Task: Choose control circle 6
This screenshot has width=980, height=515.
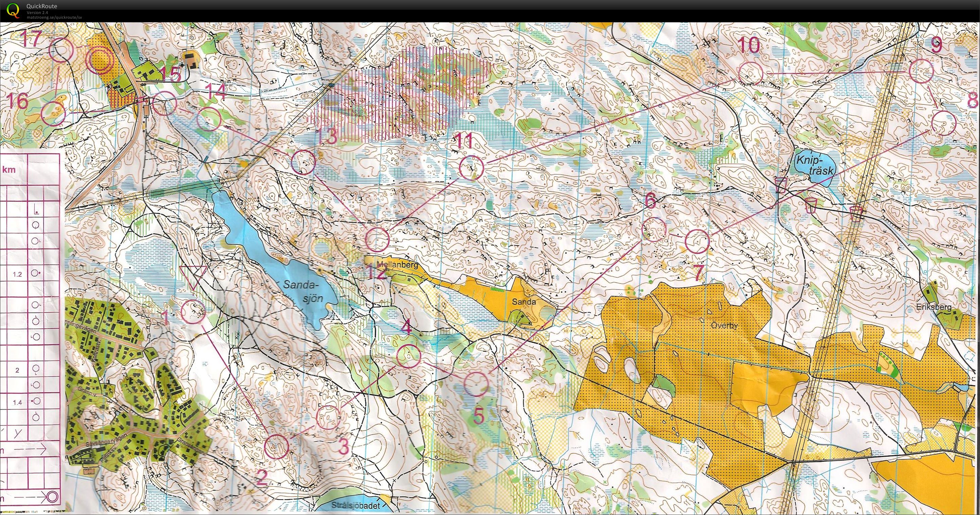Action: (654, 230)
